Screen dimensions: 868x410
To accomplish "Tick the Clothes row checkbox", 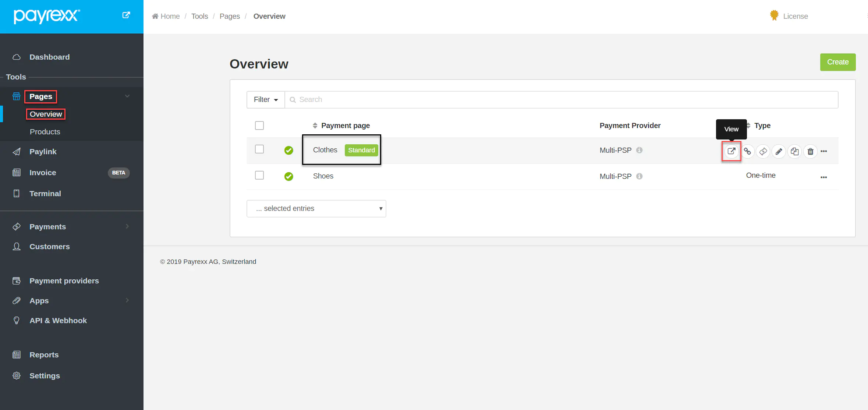I will [x=259, y=149].
